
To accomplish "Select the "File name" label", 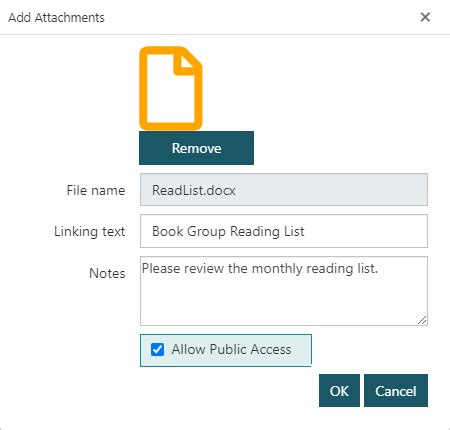I will [96, 190].
